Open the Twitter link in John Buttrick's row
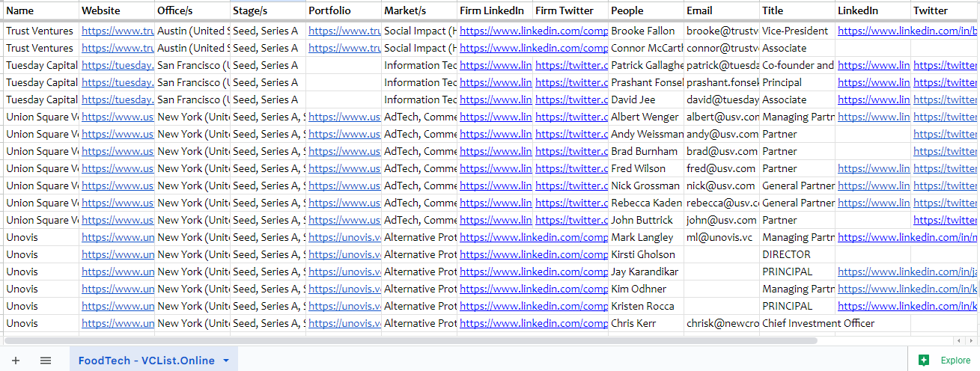This screenshot has width=980, height=371. click(945, 220)
